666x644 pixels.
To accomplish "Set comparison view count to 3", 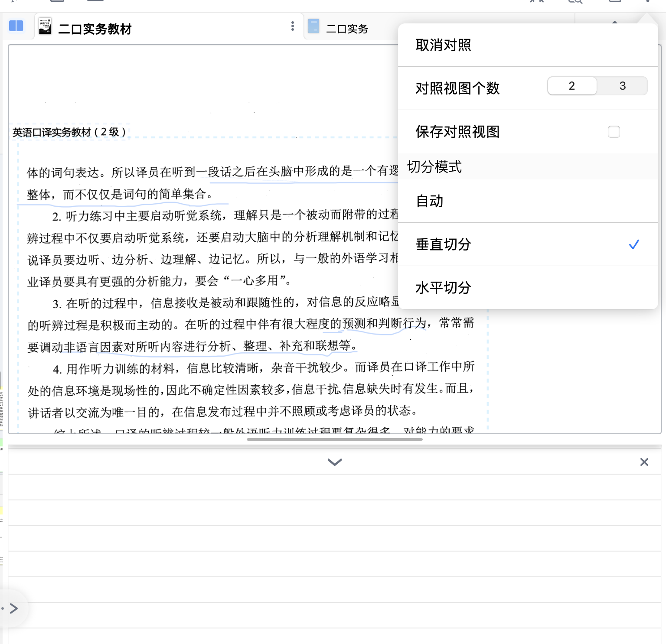I will point(622,86).
